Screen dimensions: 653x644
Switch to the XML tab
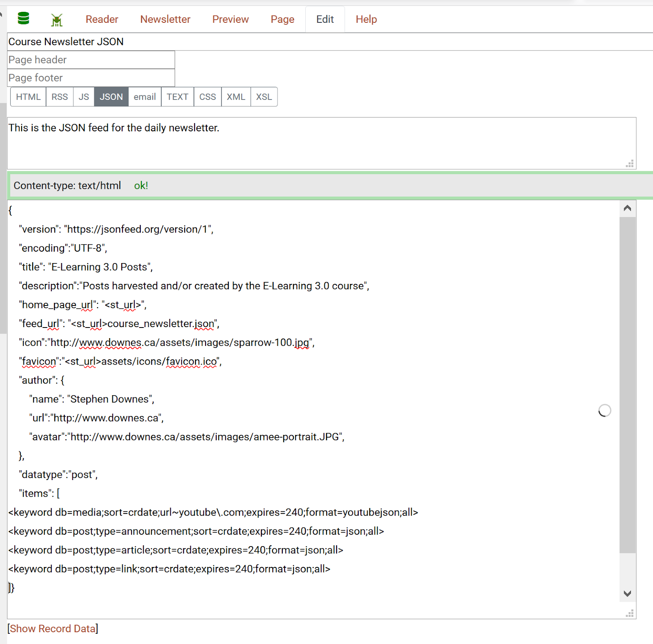click(235, 97)
